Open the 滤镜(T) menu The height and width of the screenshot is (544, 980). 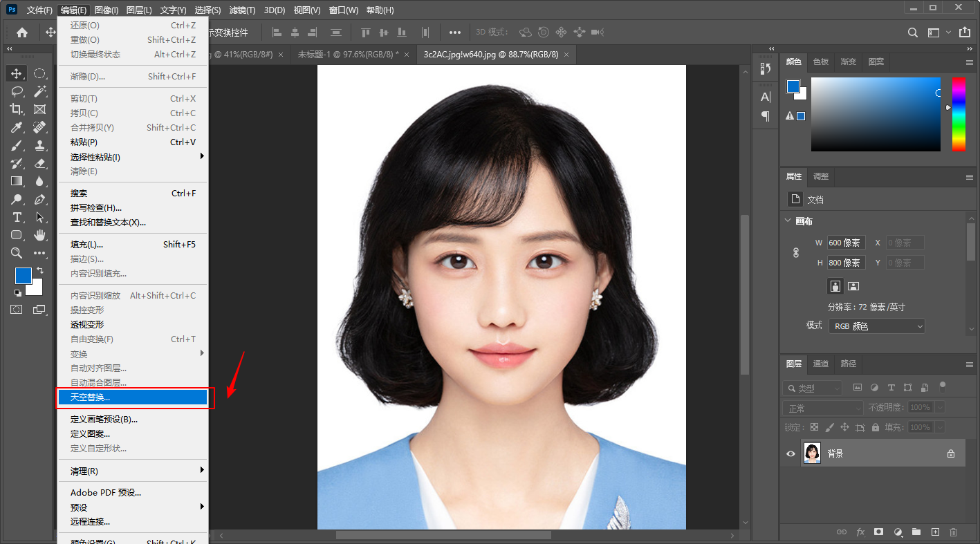tap(242, 10)
